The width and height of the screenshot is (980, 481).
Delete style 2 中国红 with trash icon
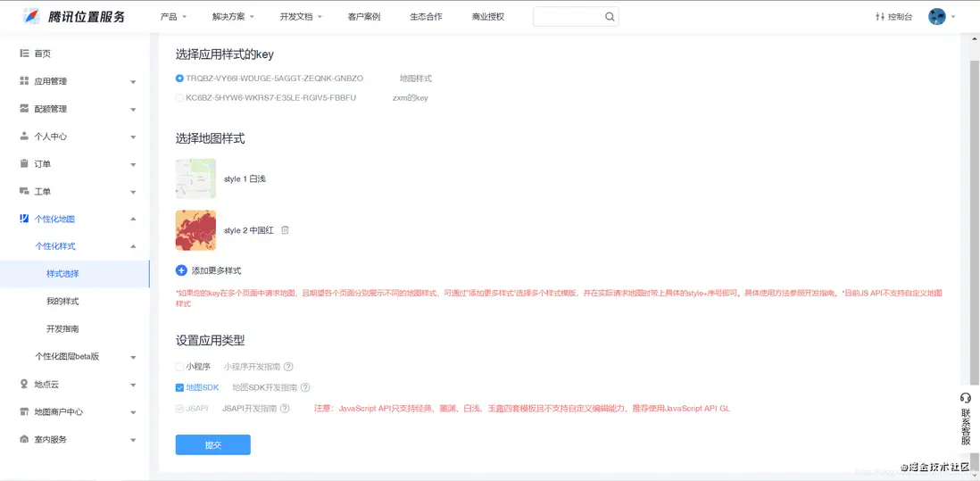point(285,230)
